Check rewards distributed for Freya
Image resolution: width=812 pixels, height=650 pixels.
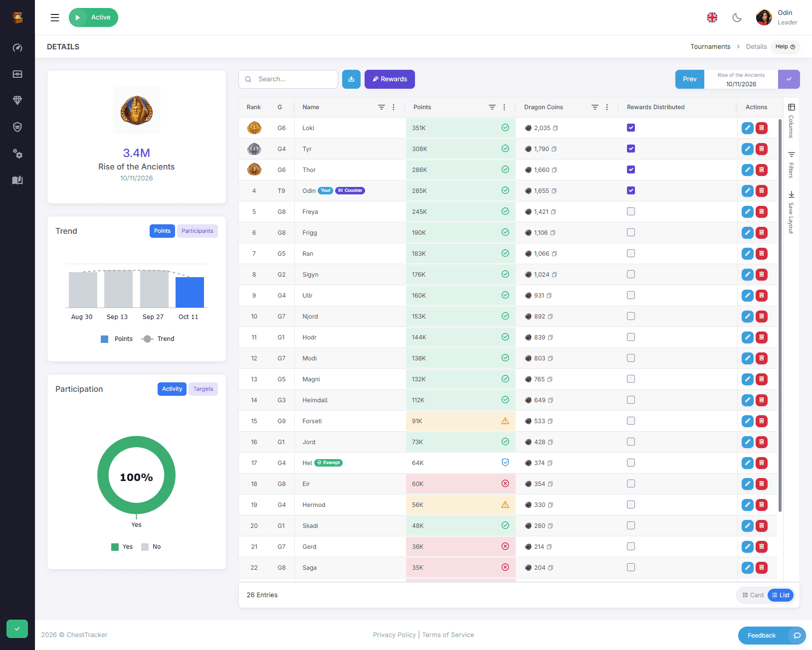point(631,211)
